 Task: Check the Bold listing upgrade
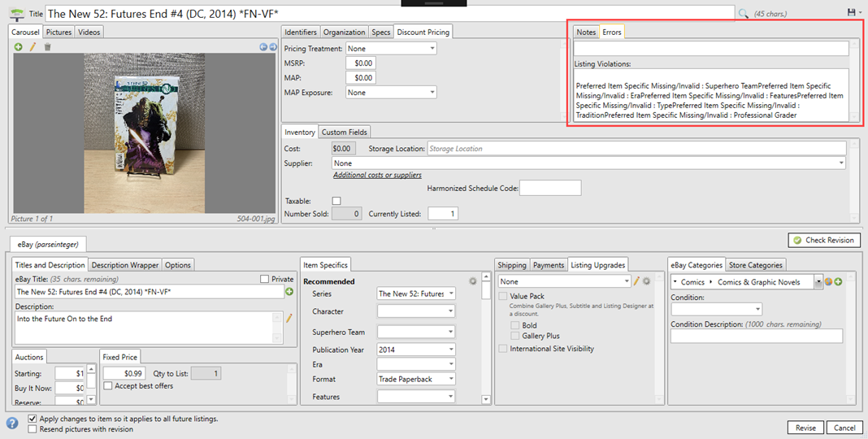(x=514, y=325)
